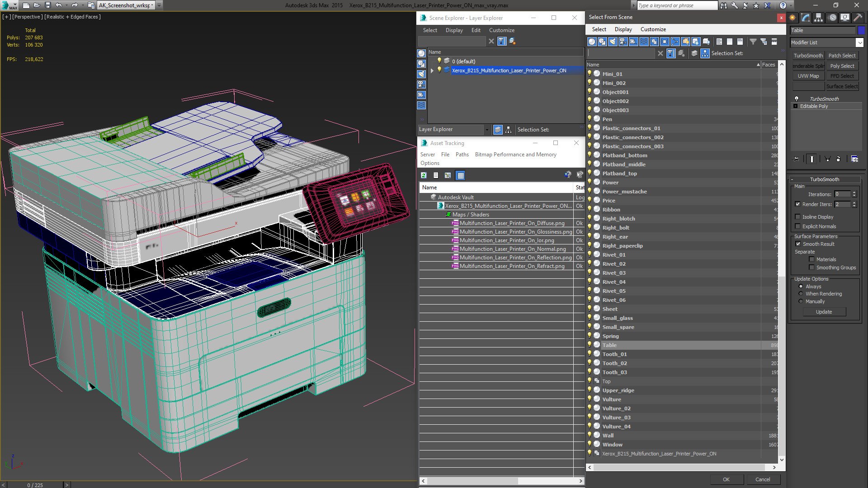This screenshot has height=488, width=868.
Task: Open the Create command panel tab
Action: point(793,18)
